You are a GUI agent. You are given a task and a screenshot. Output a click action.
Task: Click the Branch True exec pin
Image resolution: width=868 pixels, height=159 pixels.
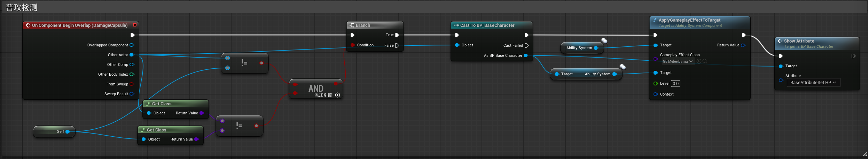tap(397, 35)
